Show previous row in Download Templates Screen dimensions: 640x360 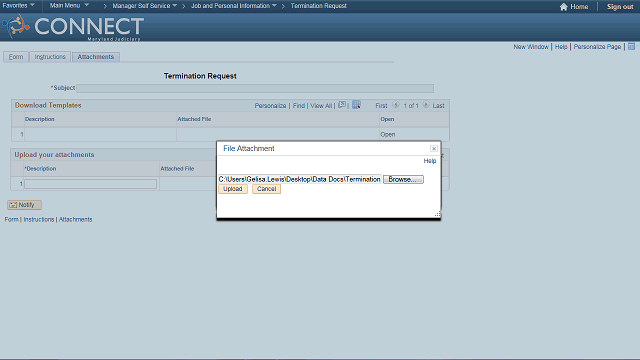[x=396, y=105]
